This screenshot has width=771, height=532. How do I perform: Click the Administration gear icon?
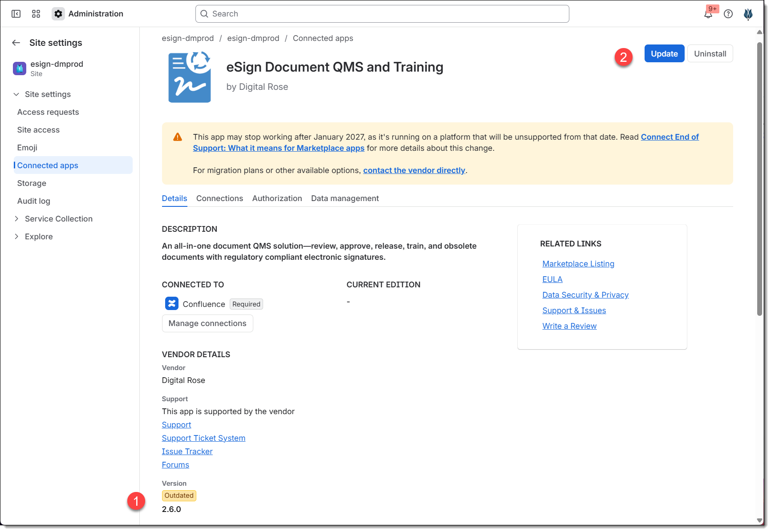58,14
